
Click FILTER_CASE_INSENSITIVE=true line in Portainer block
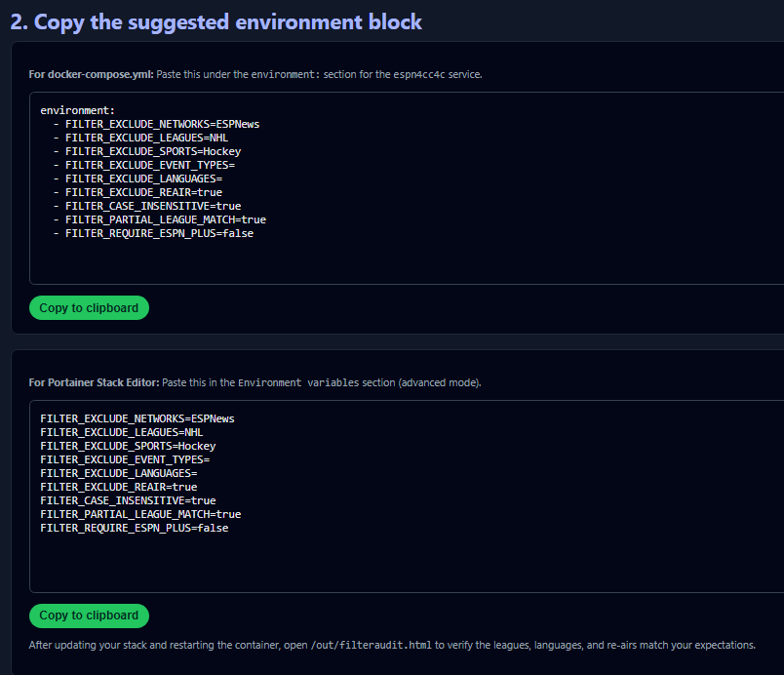pos(128,500)
